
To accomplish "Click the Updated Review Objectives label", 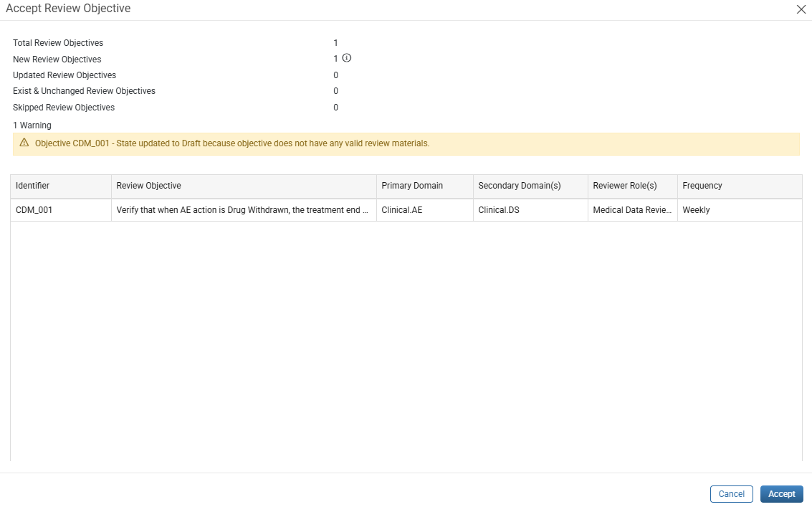I will click(x=65, y=75).
